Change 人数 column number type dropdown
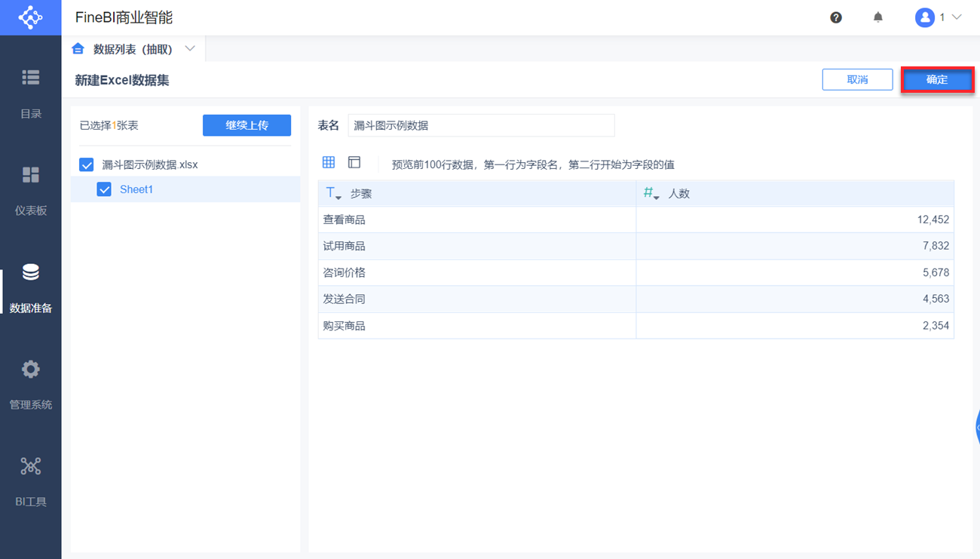Screen dimensions: 980x559 [x=651, y=194]
